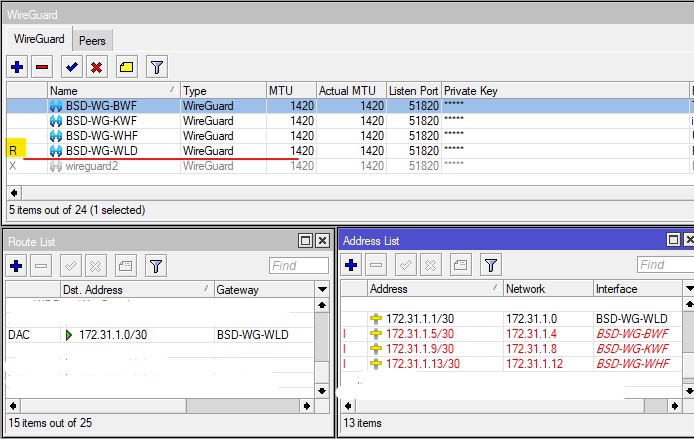Click the BSD-WG-WLD gateway cell in Route List
The height and width of the screenshot is (439, 694).
265,335
